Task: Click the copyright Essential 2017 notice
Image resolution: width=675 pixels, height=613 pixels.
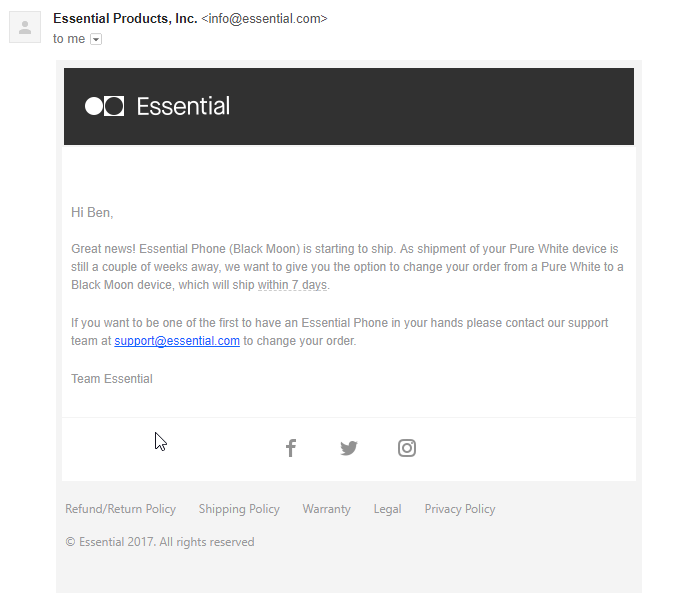Action: coord(160,542)
